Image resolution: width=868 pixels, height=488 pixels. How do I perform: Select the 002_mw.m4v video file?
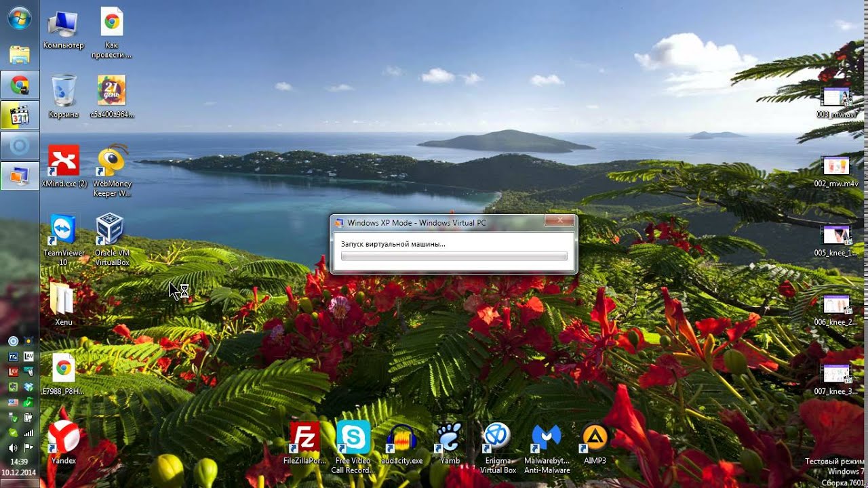click(x=836, y=171)
